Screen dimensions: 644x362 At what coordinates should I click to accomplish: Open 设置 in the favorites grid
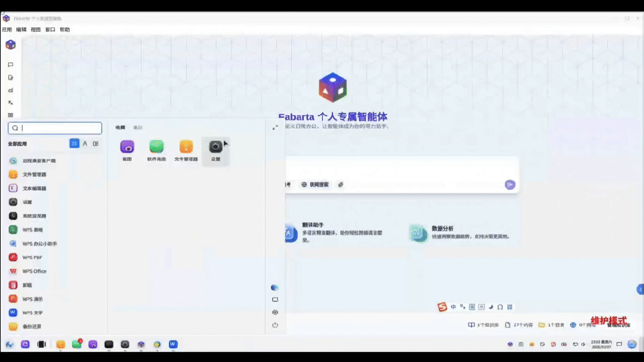click(215, 151)
